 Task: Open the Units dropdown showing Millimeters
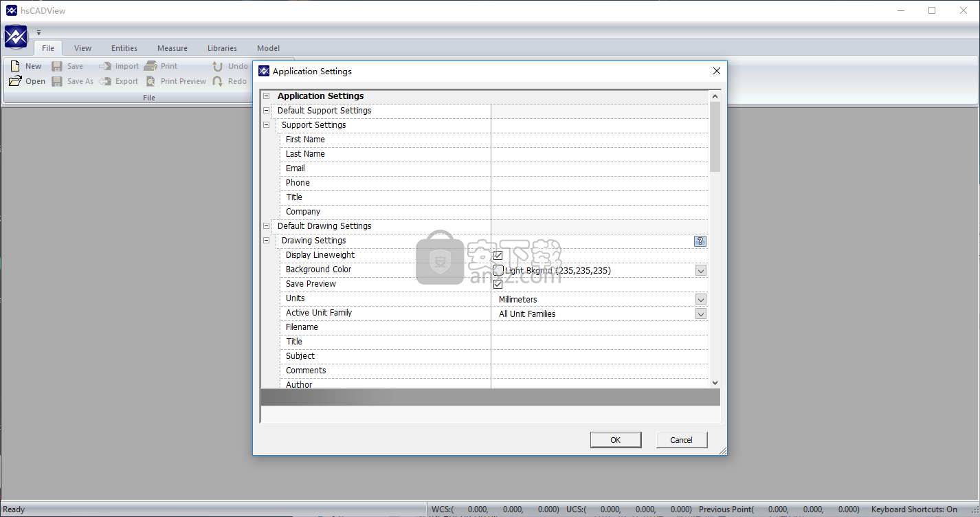pyautogui.click(x=700, y=299)
